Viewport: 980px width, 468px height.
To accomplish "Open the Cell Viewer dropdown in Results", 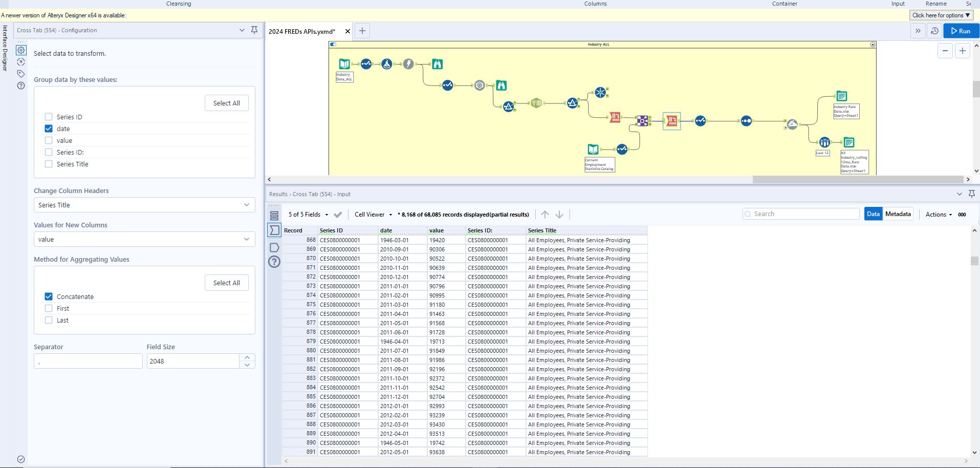I will (x=373, y=215).
